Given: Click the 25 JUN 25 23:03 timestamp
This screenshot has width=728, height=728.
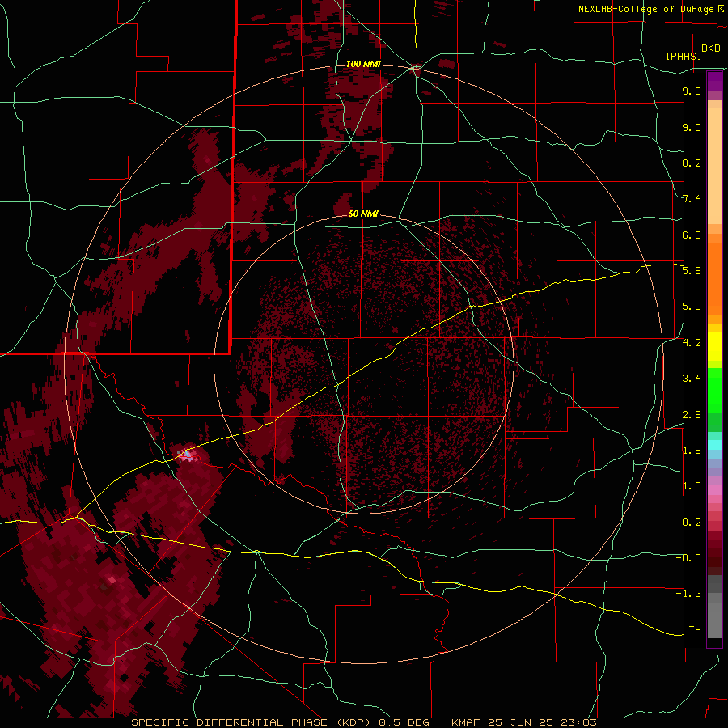Looking at the screenshot, I should pos(544,722).
